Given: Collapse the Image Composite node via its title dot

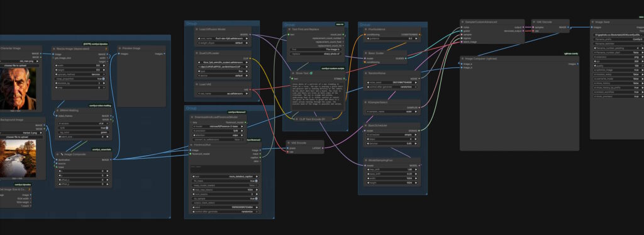Looking at the screenshot, I should pyautogui.click(x=58, y=154).
